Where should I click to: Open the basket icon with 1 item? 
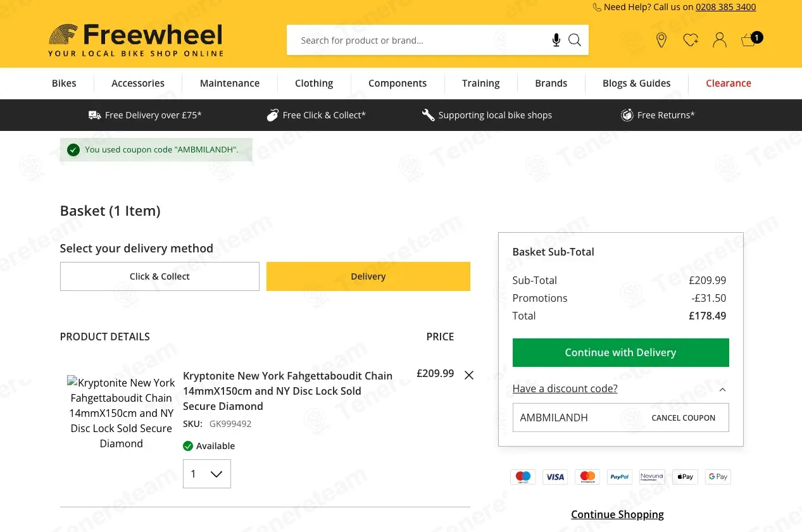pos(751,39)
